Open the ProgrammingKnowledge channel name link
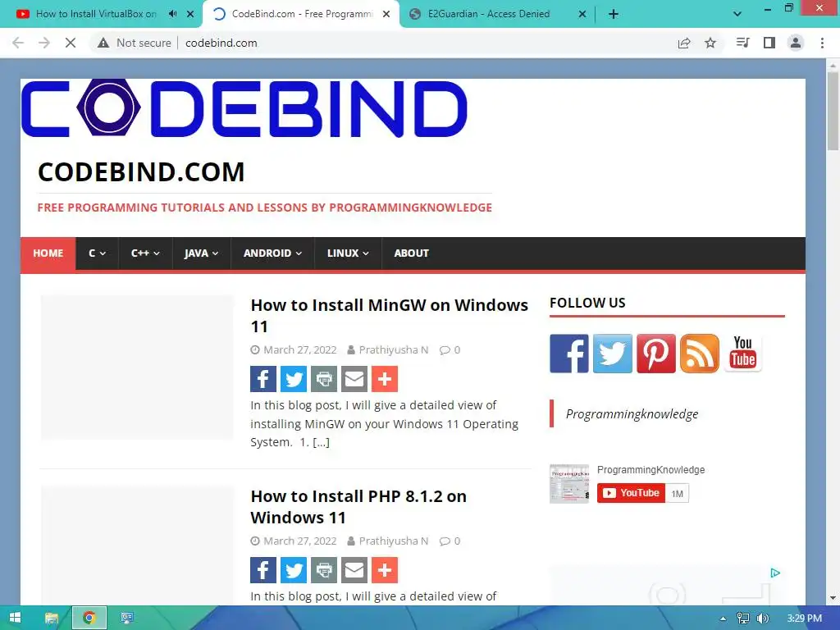840x630 pixels. [x=651, y=470]
